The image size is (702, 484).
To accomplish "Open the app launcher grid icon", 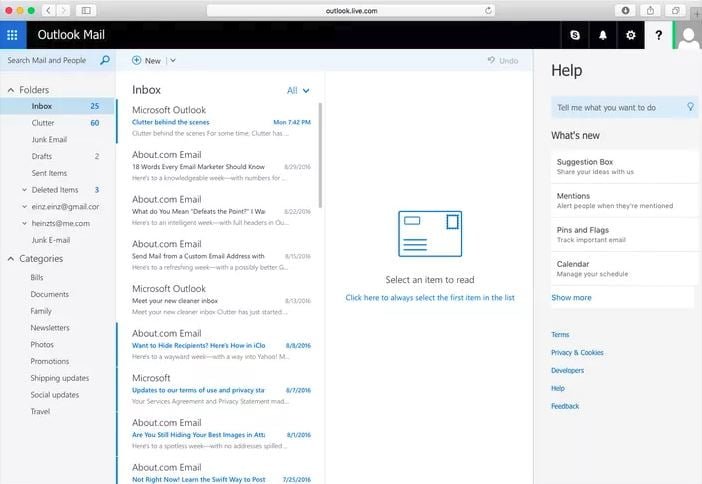I will [x=12, y=35].
